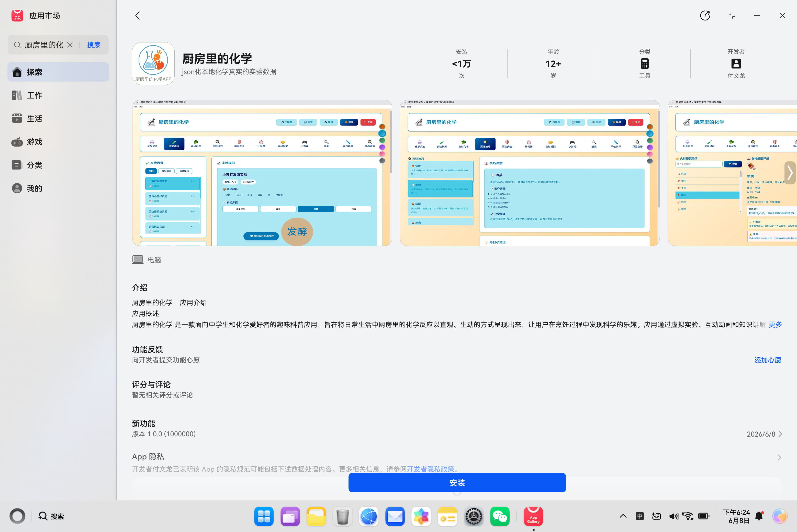The width and height of the screenshot is (797, 532).
Task: Click the Wi-Fi tray icon
Action: point(688,516)
